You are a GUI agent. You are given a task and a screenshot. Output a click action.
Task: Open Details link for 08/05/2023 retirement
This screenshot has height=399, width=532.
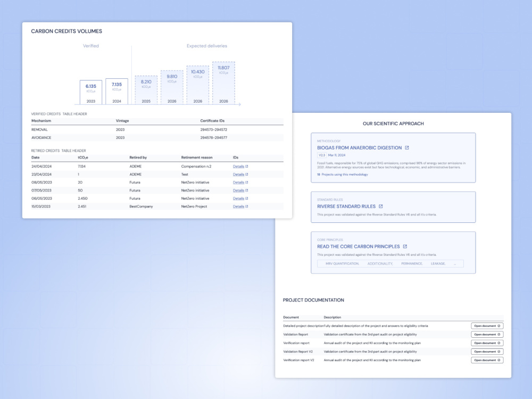(x=240, y=182)
